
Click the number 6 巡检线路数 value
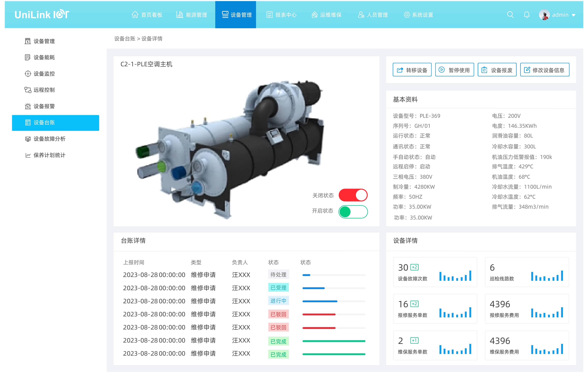click(x=492, y=267)
